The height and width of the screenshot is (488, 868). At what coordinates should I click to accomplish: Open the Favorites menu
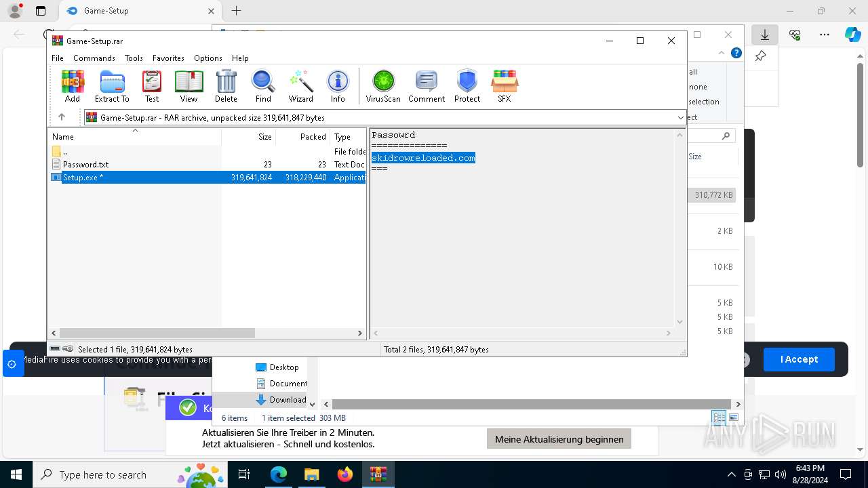tap(168, 58)
